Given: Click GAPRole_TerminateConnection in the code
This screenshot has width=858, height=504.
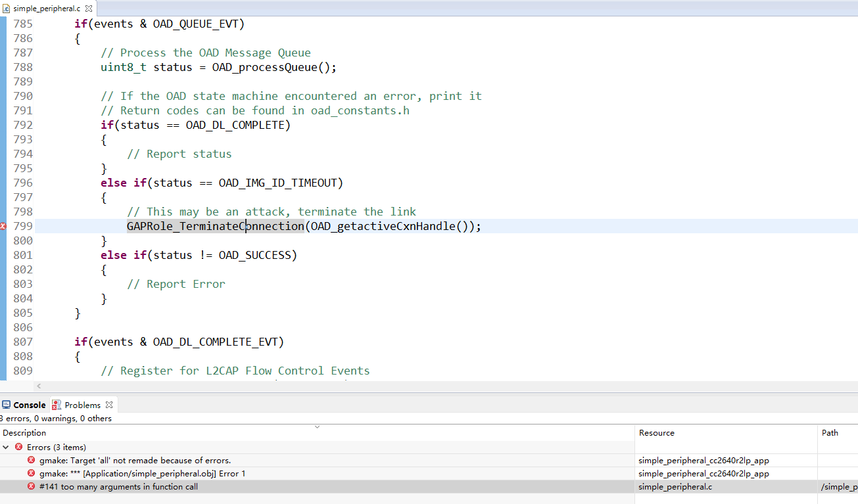Looking at the screenshot, I should [216, 226].
